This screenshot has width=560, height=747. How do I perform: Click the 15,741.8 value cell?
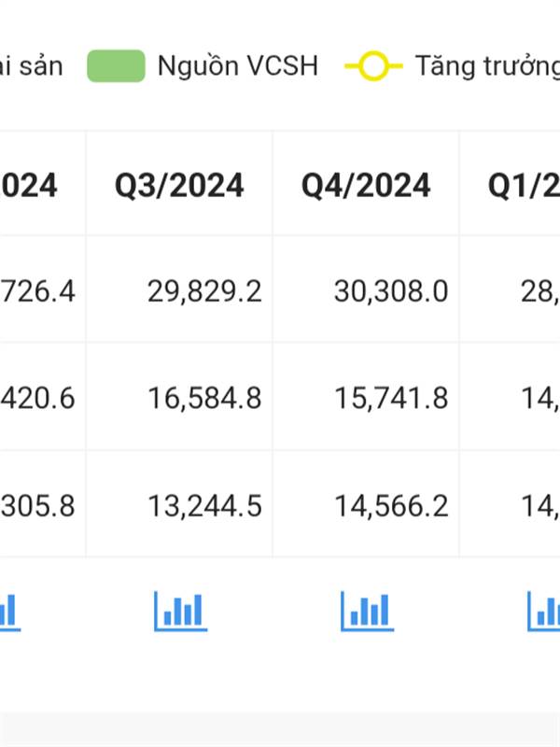point(391,398)
